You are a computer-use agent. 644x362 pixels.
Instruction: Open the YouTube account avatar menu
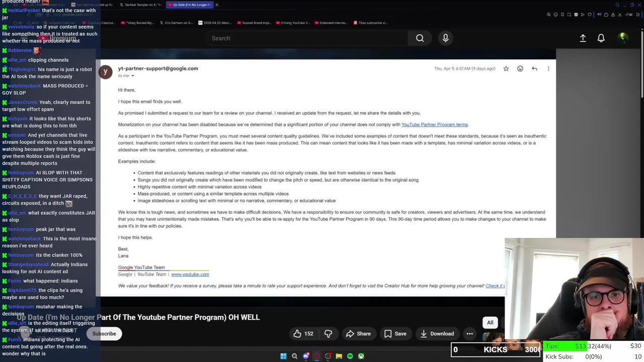pos(622,38)
